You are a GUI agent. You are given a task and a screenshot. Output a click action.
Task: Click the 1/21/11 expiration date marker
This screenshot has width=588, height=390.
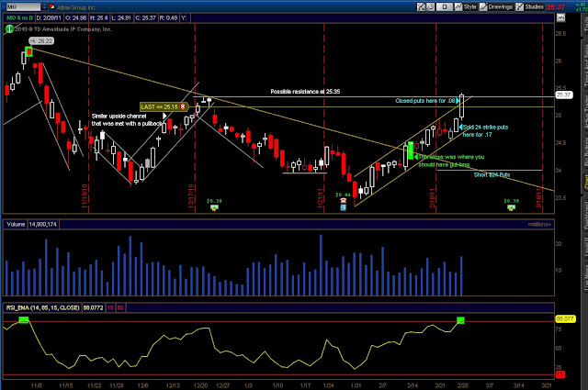pyautogui.click(x=321, y=198)
